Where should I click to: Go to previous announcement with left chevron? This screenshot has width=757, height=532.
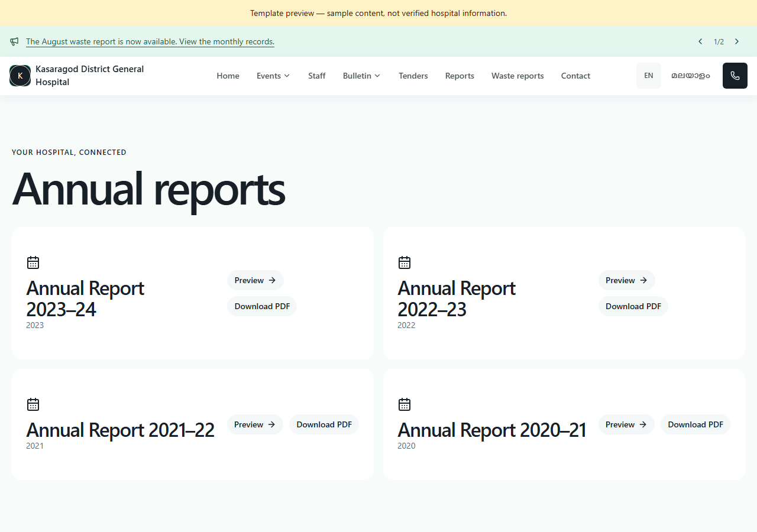click(700, 41)
